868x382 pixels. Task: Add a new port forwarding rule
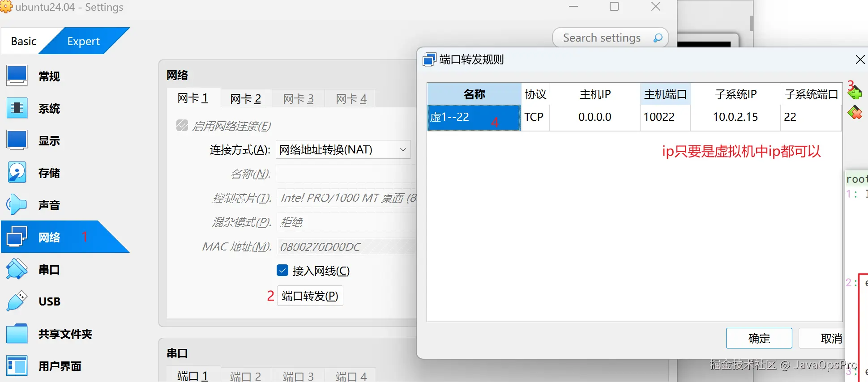855,93
